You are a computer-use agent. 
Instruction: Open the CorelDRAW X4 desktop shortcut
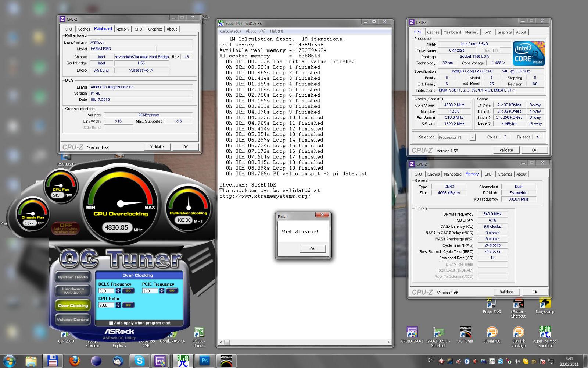[x=172, y=337]
